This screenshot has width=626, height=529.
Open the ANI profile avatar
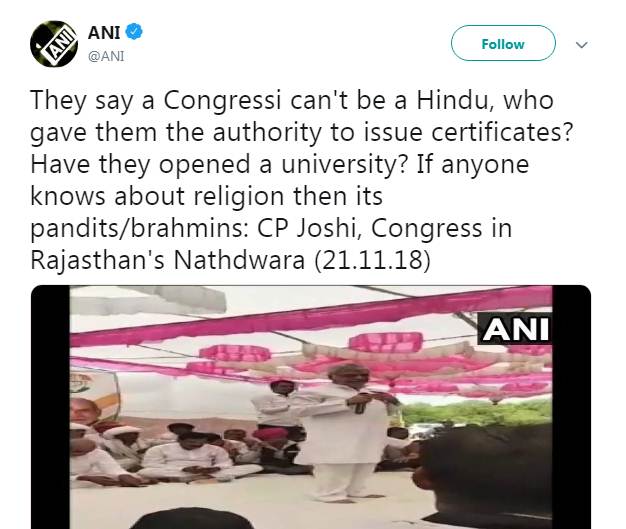[54, 44]
